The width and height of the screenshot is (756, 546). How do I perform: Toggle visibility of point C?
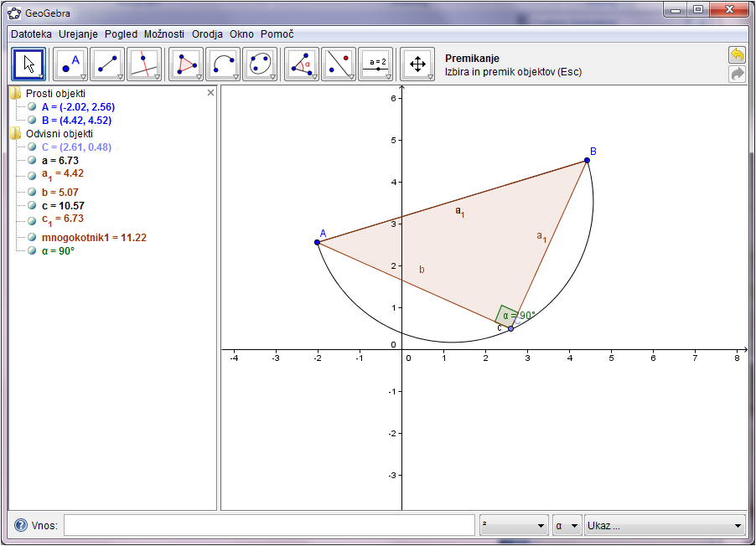coord(32,147)
